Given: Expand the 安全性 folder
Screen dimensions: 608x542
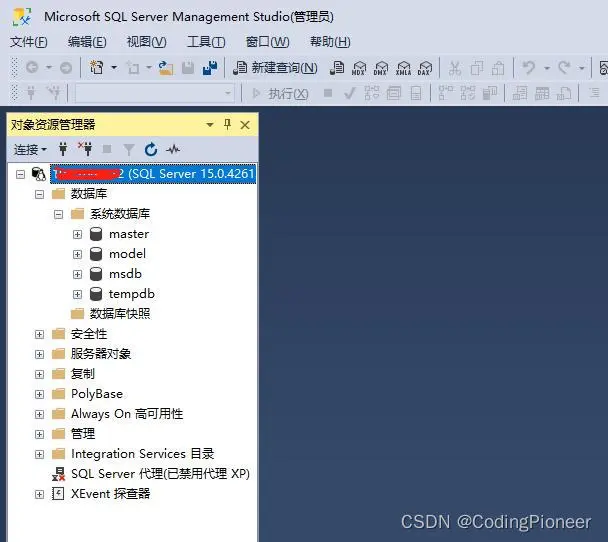Looking at the screenshot, I should click(39, 334).
